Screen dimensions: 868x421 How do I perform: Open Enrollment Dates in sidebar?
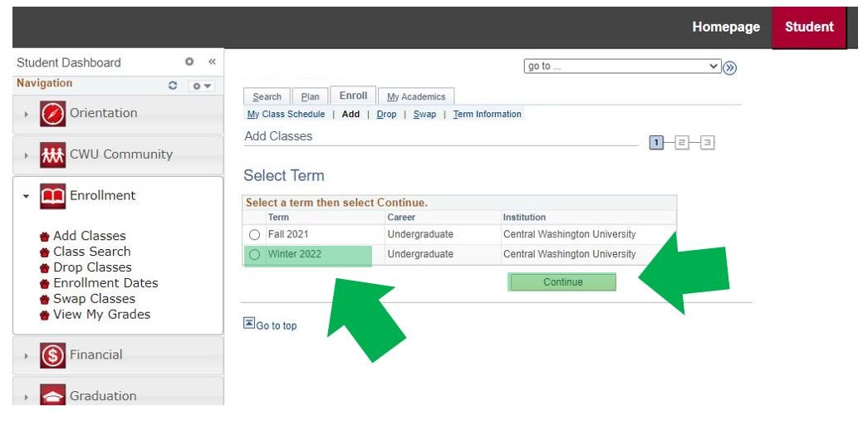[x=105, y=282]
